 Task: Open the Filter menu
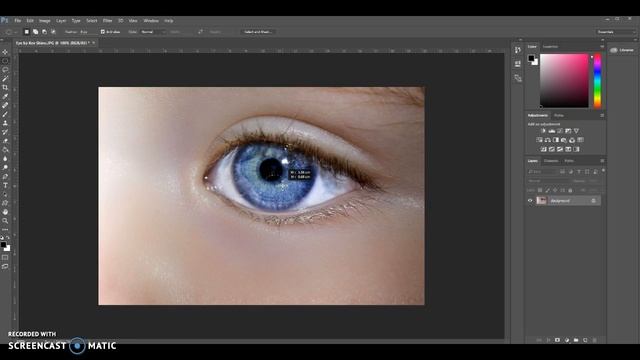[107, 20]
